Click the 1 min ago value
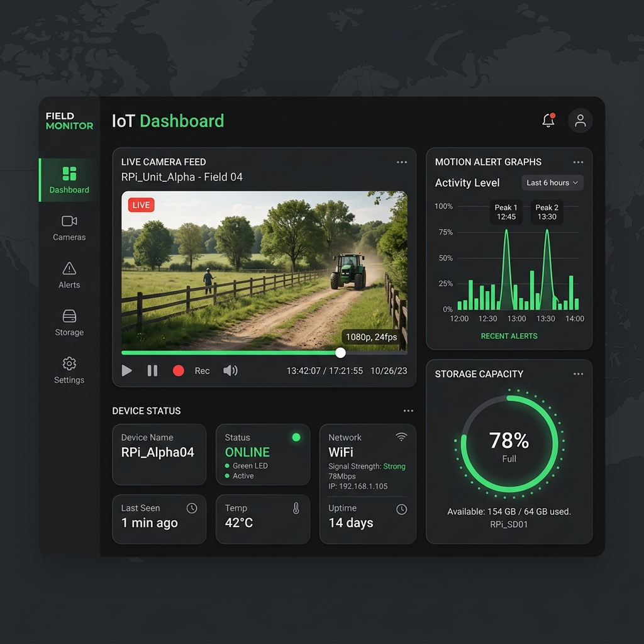 [150, 523]
